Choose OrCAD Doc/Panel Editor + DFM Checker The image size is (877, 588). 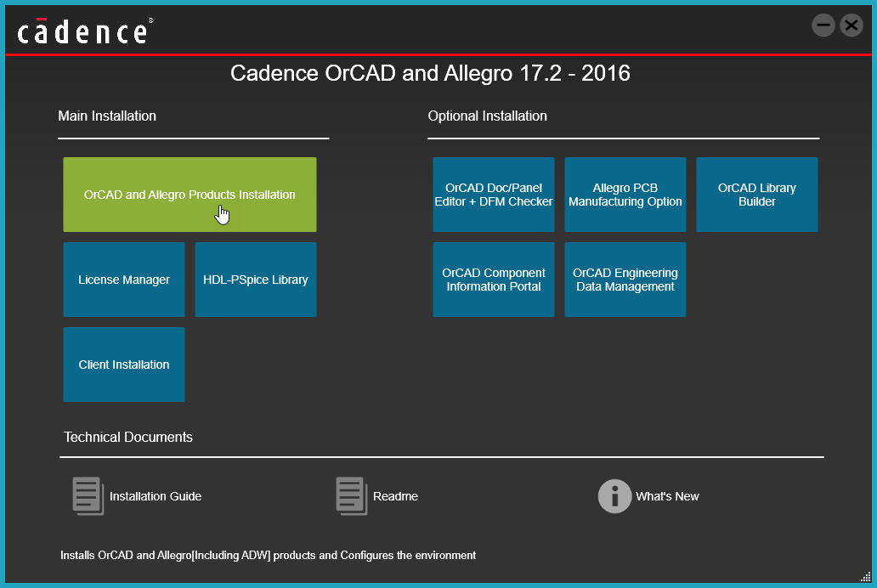coord(494,195)
